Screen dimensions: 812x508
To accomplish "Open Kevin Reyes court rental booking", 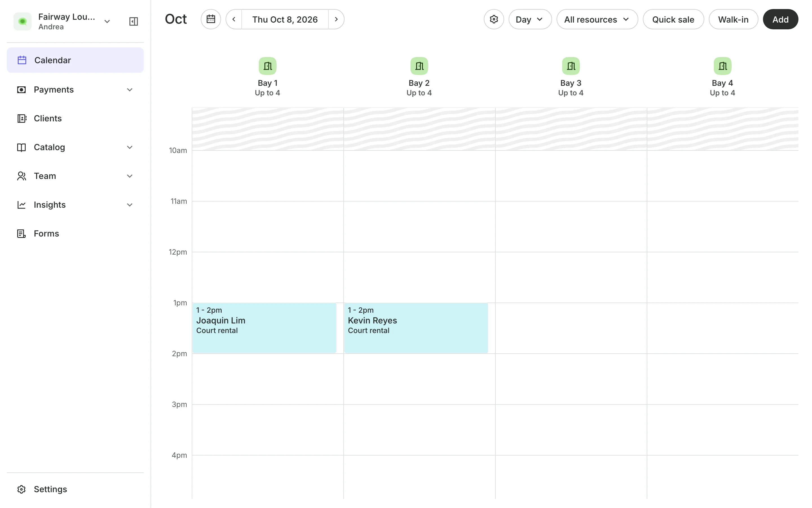I will [x=416, y=328].
